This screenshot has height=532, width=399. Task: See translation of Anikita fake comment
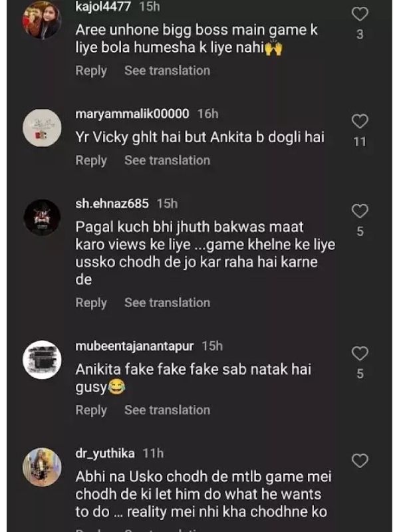click(x=167, y=410)
